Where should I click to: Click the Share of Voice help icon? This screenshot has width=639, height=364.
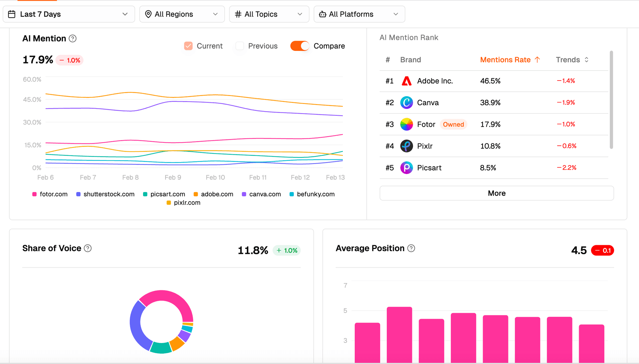[x=88, y=248]
